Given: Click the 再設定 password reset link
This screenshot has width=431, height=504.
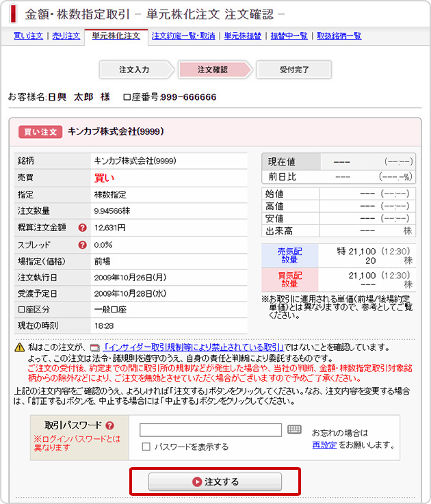Looking at the screenshot, I should click(324, 445).
